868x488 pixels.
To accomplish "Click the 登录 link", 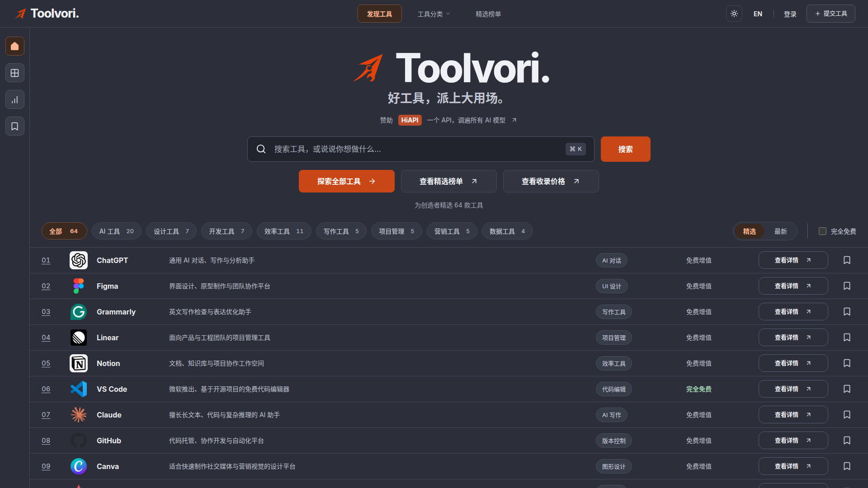I will pos(790,14).
